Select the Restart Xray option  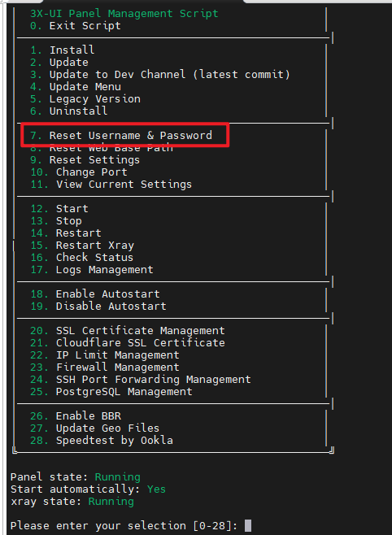[82, 246]
